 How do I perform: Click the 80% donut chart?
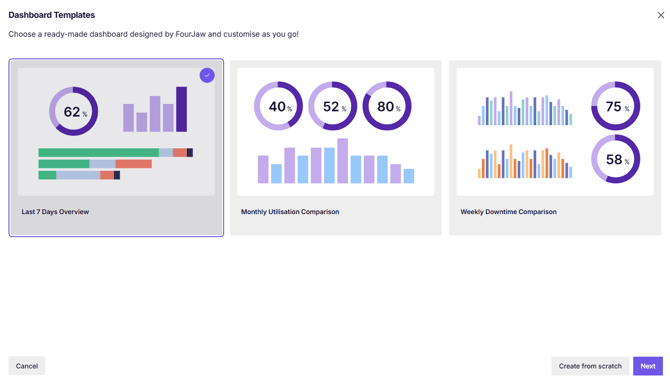coord(387,106)
